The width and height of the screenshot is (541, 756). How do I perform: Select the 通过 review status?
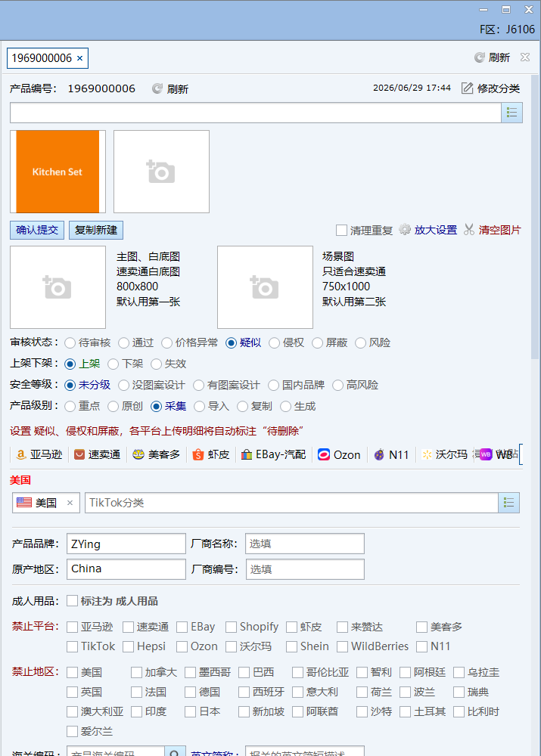(x=123, y=342)
